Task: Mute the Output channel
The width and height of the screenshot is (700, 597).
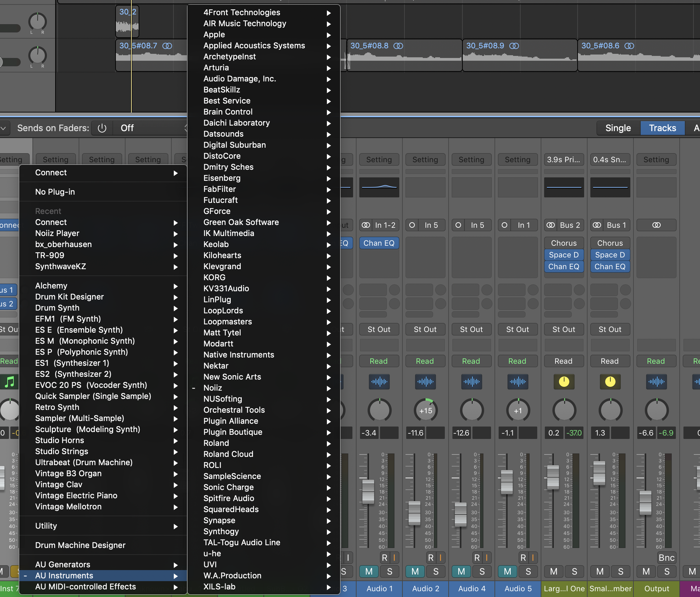Action: [646, 572]
